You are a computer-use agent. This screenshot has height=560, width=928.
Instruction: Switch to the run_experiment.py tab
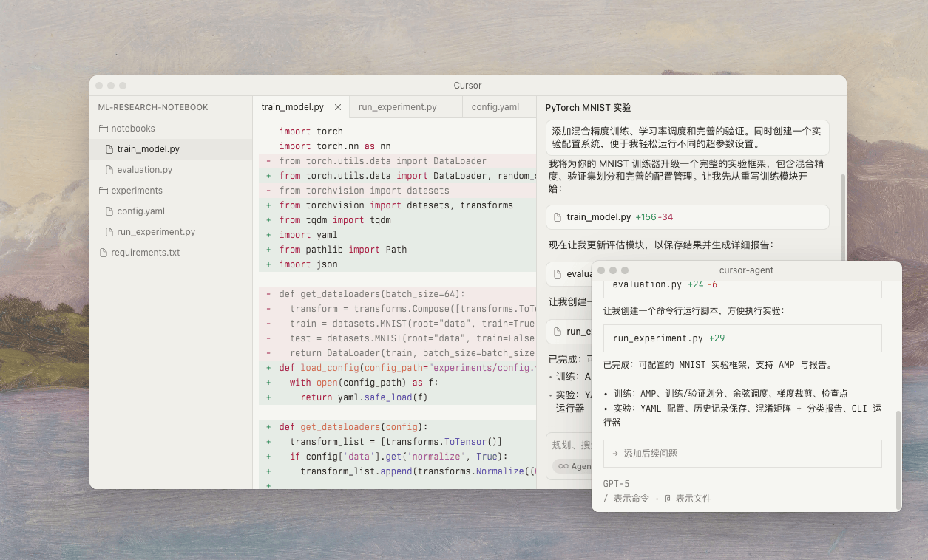tap(397, 107)
